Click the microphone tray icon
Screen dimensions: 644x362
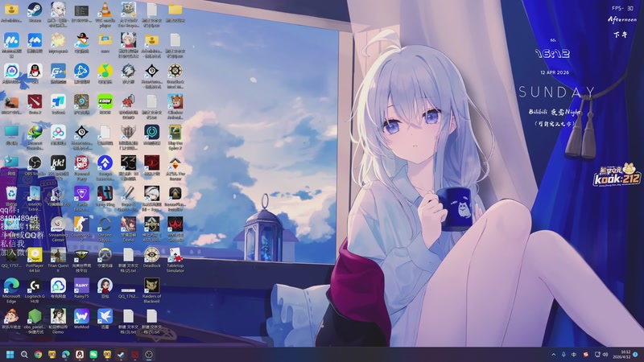563,354
